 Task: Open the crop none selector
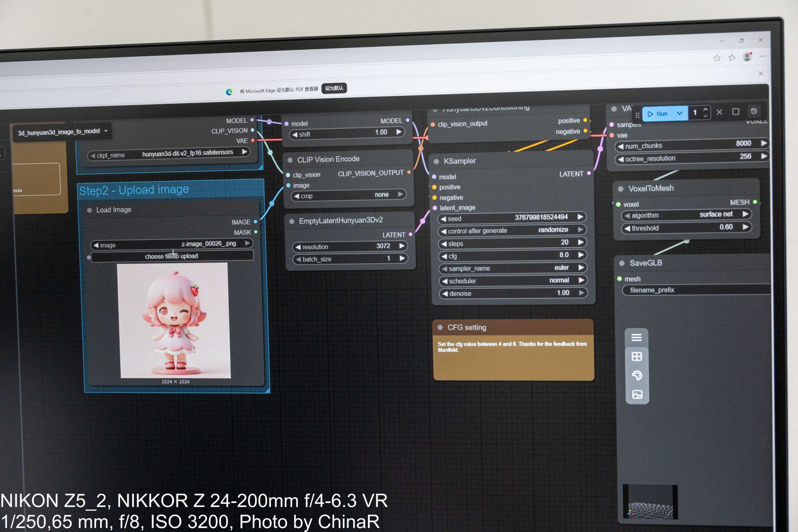[x=349, y=195]
